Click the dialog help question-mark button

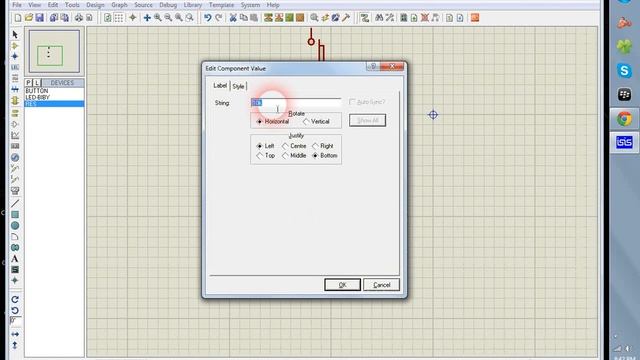373,66
